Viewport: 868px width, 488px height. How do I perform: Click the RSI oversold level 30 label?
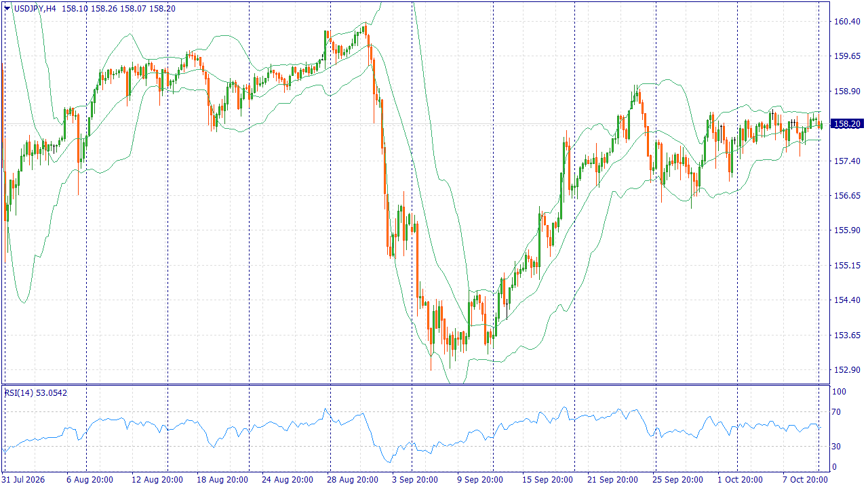(x=837, y=446)
